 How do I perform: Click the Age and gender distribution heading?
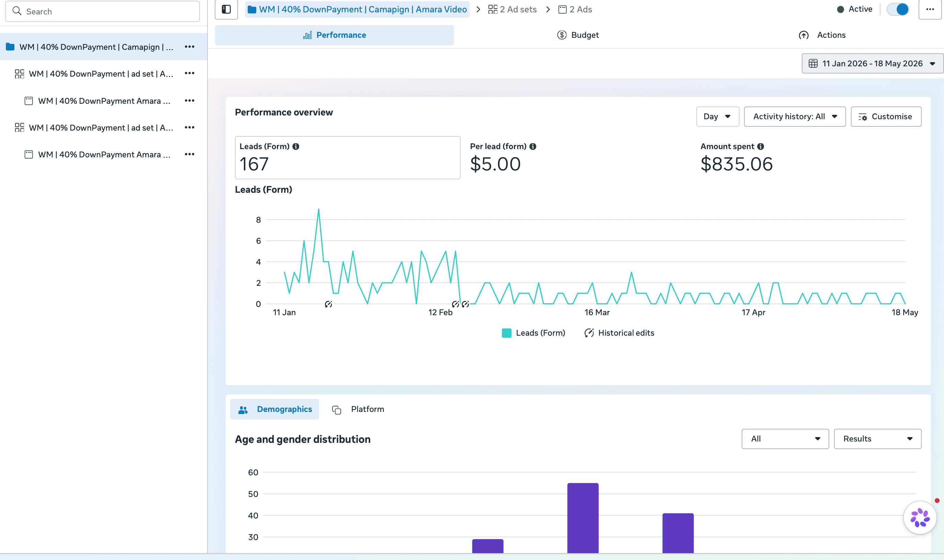pos(303,439)
